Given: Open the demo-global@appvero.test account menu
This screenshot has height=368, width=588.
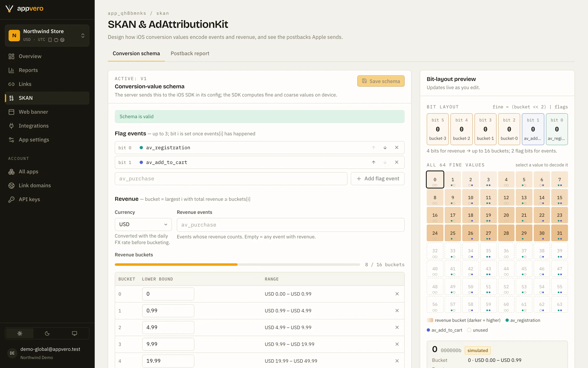Looking at the screenshot, I should pyautogui.click(x=47, y=353).
